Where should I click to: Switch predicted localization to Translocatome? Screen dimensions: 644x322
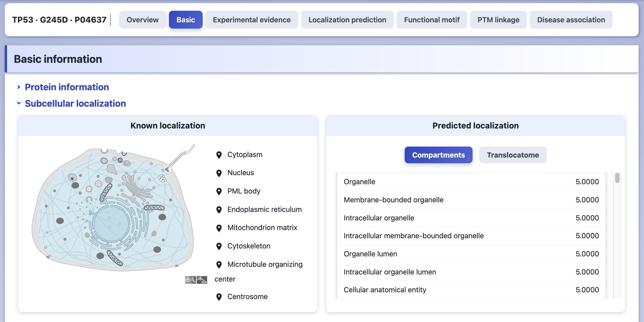click(x=513, y=155)
